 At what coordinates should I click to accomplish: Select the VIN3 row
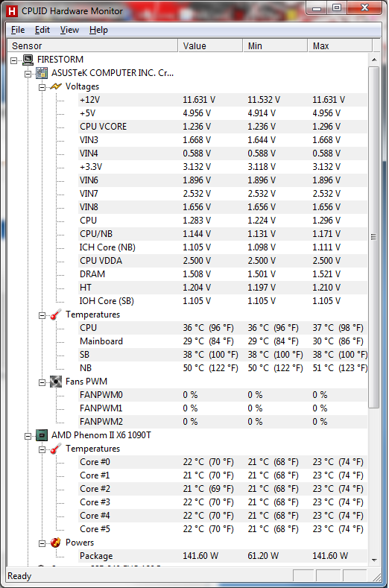tap(223, 140)
